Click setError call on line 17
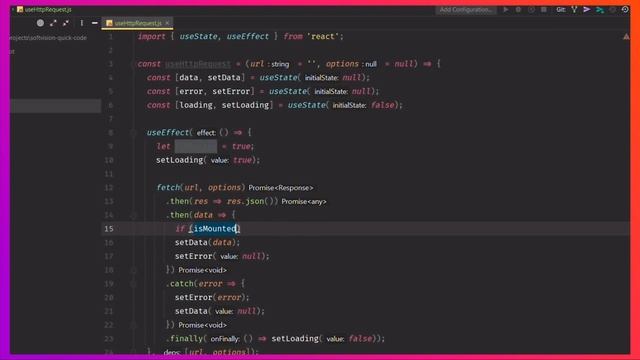Image resolution: width=640 pixels, height=360 pixels. click(193, 256)
